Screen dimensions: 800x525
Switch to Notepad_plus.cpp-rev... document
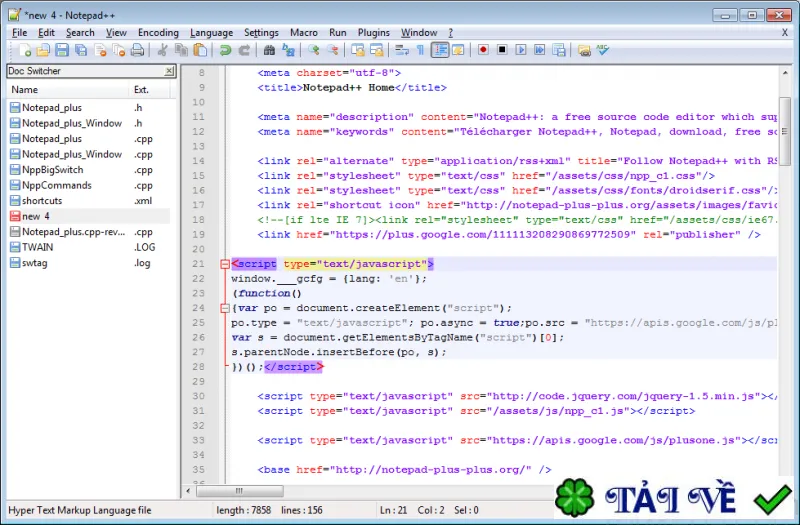[x=89, y=232]
